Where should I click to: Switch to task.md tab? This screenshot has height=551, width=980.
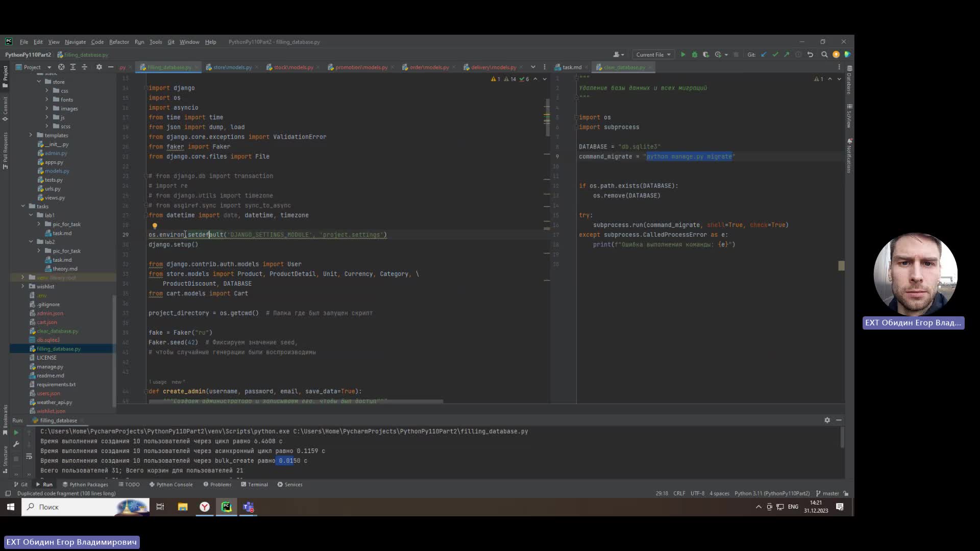[x=572, y=67]
